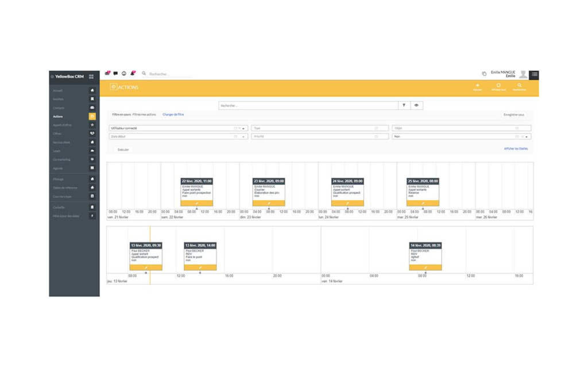Open the Agenda calendar icon
Image resolution: width=588 pixels, height=368 pixels.
tap(92, 168)
